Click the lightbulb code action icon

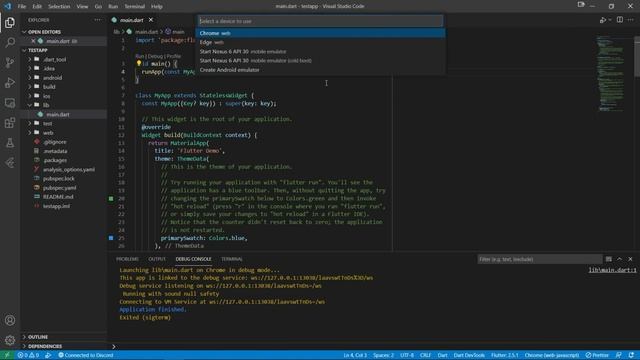(138, 63)
